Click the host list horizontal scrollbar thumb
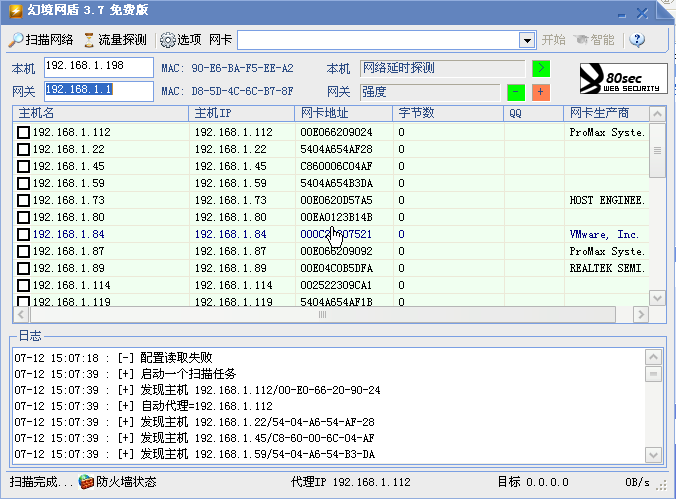The height and width of the screenshot is (499, 676). click(322, 315)
